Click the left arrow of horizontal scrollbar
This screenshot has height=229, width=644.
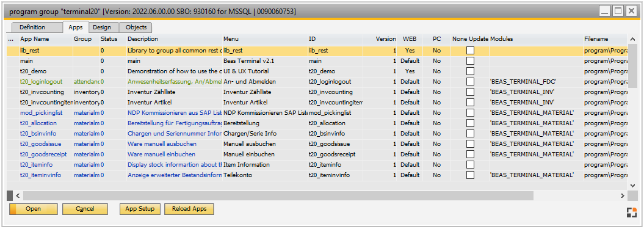pos(18,195)
